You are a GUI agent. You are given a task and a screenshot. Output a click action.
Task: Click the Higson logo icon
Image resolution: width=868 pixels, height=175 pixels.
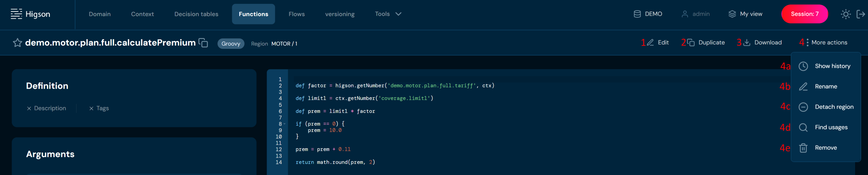(x=16, y=14)
